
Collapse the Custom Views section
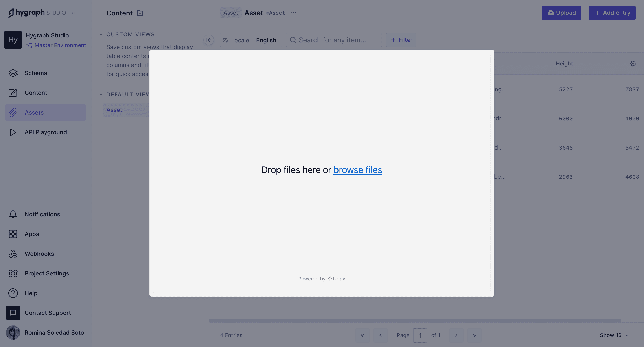[101, 35]
